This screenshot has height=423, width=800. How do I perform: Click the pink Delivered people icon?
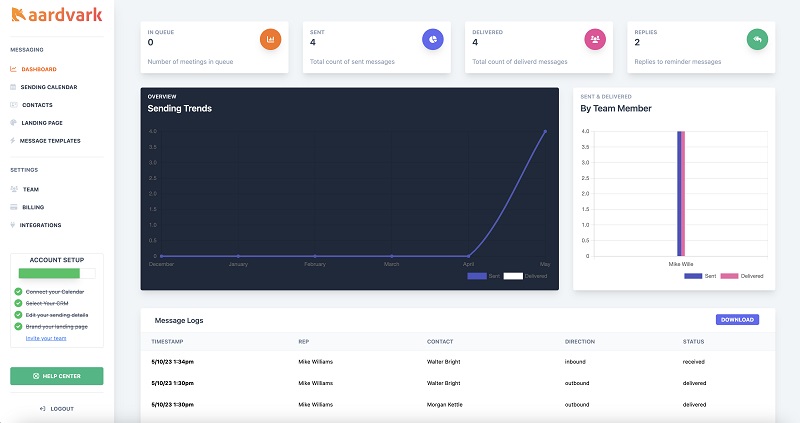pyautogui.click(x=595, y=39)
